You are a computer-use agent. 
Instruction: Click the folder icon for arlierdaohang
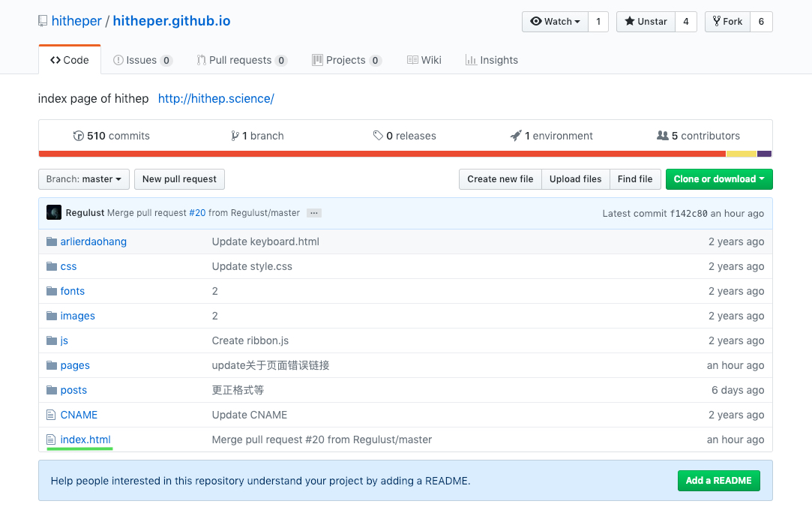[51, 242]
